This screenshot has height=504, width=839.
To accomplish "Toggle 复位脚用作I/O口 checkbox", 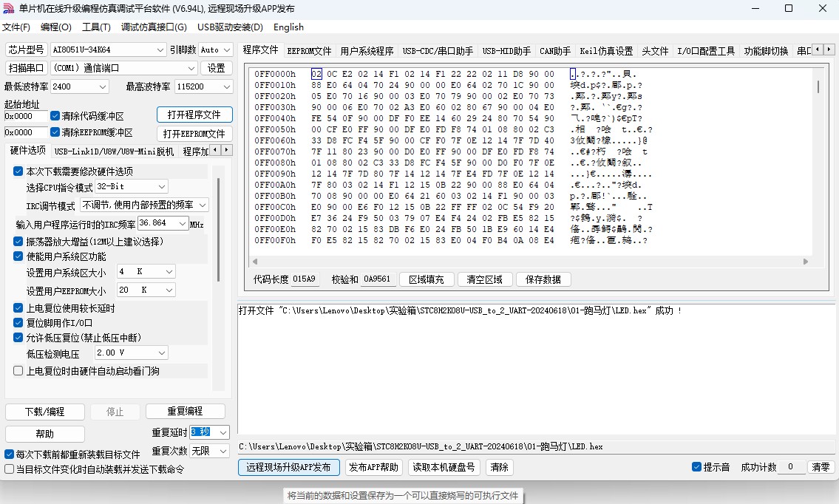I will tap(18, 323).
